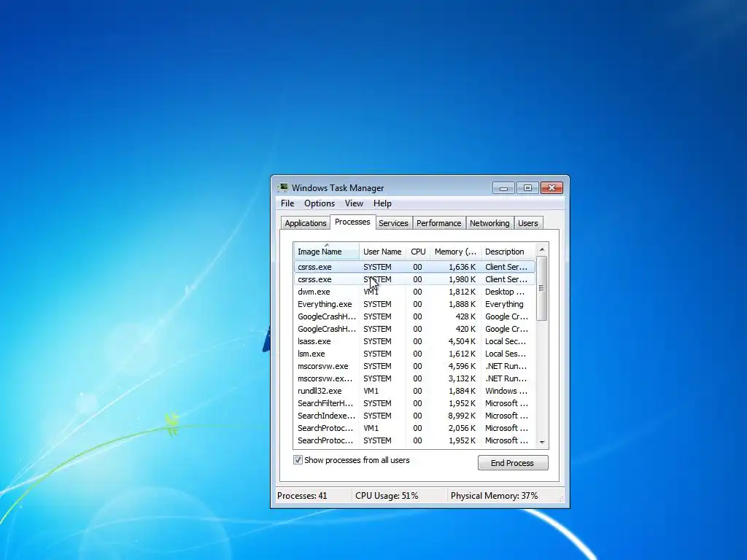Click Physical Memory: 37% in status bar
747x560 pixels.
494,496
